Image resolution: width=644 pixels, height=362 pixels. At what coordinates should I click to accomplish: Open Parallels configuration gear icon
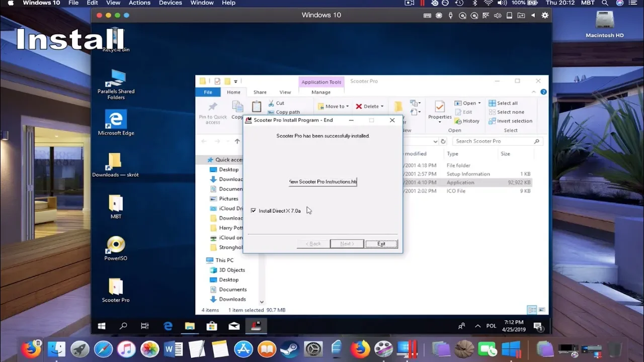click(x=545, y=15)
